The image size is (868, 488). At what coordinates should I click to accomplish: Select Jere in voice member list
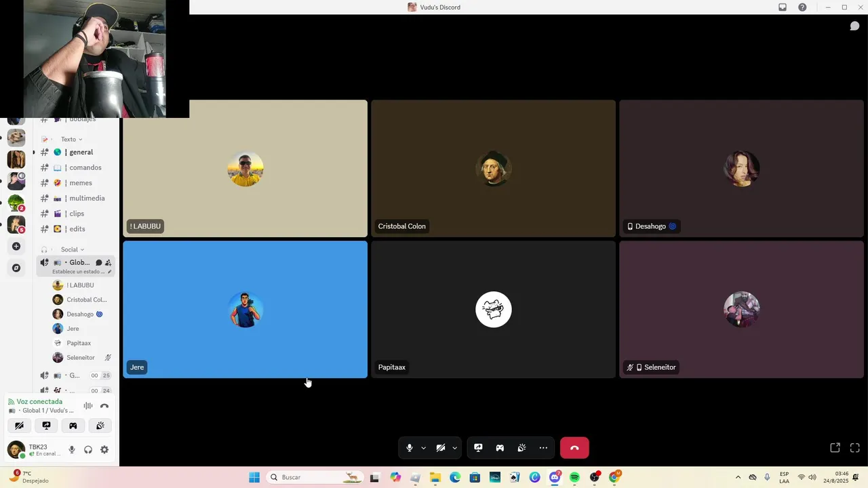coord(82,329)
